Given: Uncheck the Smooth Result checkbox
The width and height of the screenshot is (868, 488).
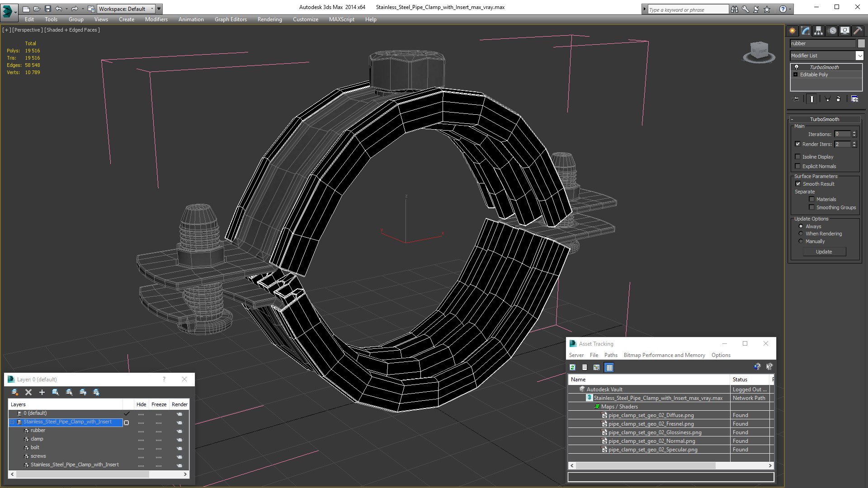Looking at the screenshot, I should 798,184.
